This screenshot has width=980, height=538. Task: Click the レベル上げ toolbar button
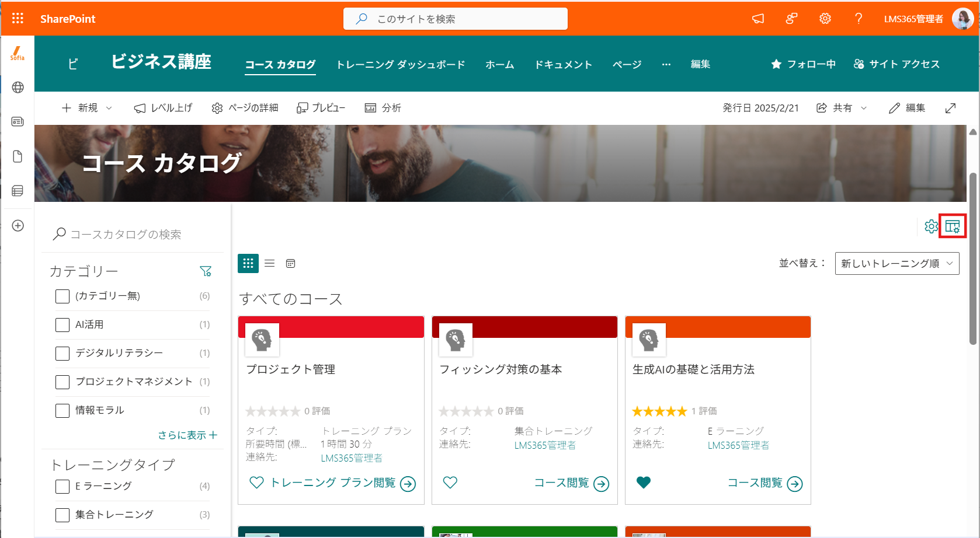pyautogui.click(x=163, y=108)
